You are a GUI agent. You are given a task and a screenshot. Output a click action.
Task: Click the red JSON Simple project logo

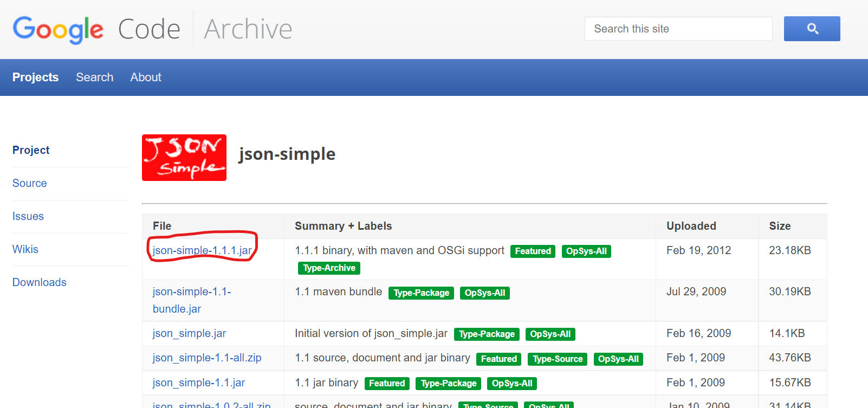[x=184, y=158]
